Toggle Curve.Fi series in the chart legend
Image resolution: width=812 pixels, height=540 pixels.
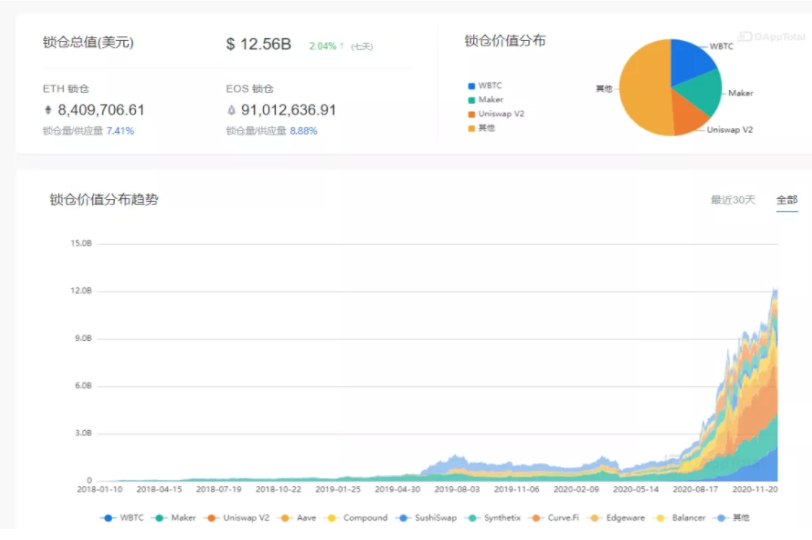[x=555, y=518]
